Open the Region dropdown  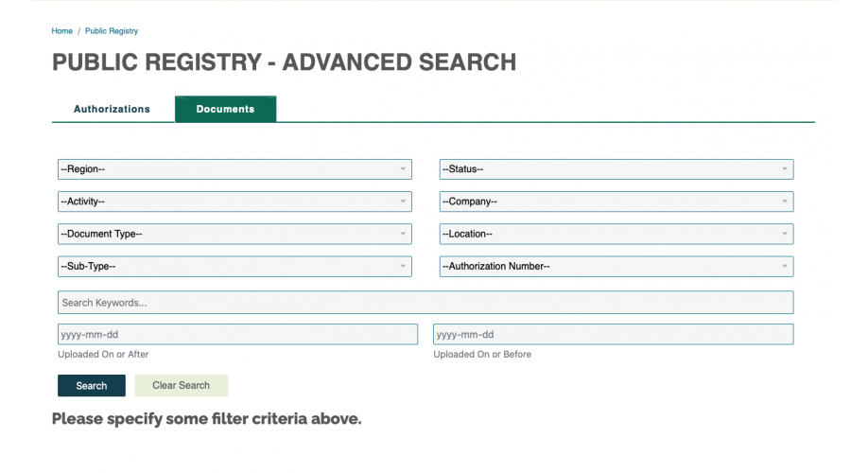click(234, 169)
